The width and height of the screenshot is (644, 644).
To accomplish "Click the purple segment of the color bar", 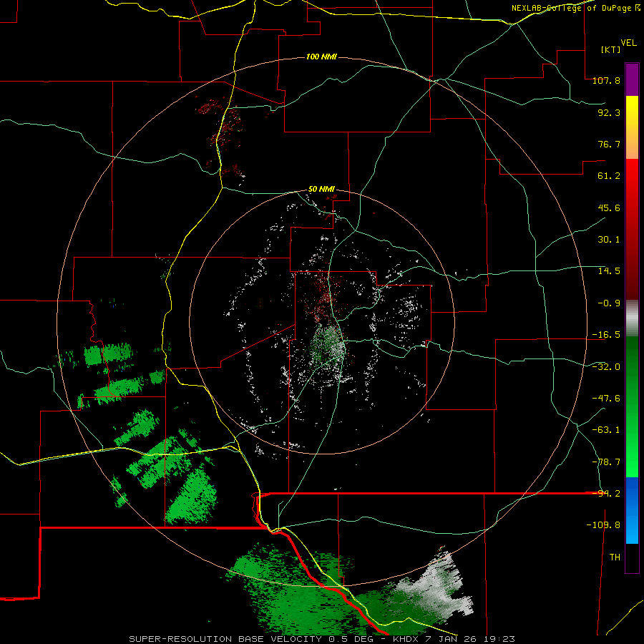I will click(632, 79).
